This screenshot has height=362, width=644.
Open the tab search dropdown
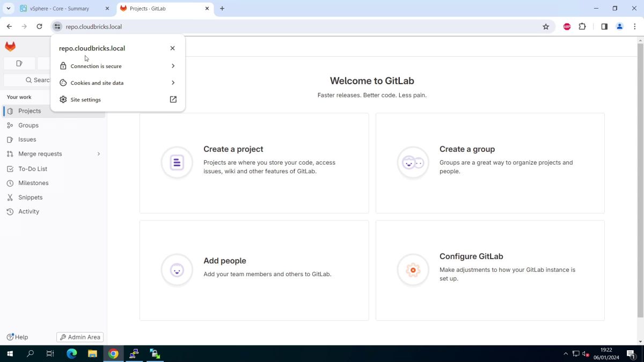click(x=9, y=9)
